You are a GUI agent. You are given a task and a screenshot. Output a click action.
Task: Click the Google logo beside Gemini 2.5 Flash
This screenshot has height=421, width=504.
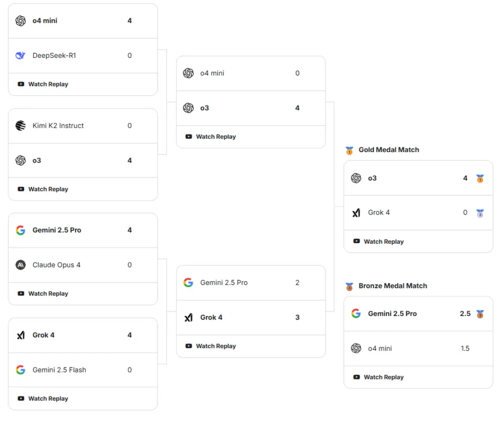(x=20, y=370)
